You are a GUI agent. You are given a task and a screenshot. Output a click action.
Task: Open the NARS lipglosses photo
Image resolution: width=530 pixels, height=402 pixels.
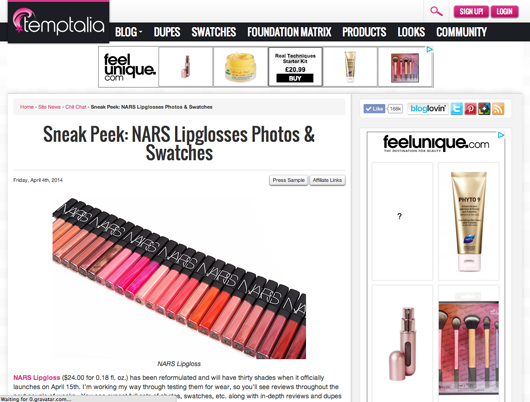pyautogui.click(x=179, y=278)
